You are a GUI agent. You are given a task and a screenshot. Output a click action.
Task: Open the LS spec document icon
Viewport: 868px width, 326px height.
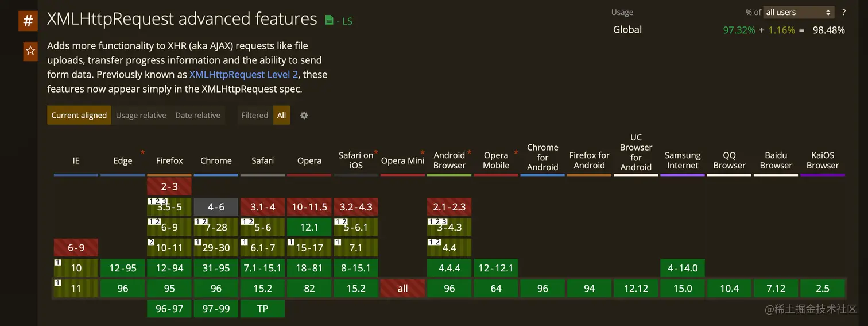point(329,21)
